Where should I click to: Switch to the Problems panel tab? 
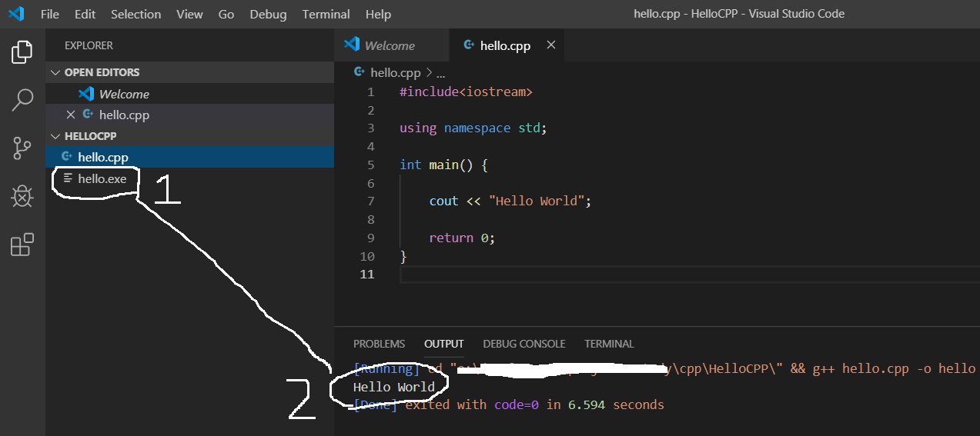[379, 344]
